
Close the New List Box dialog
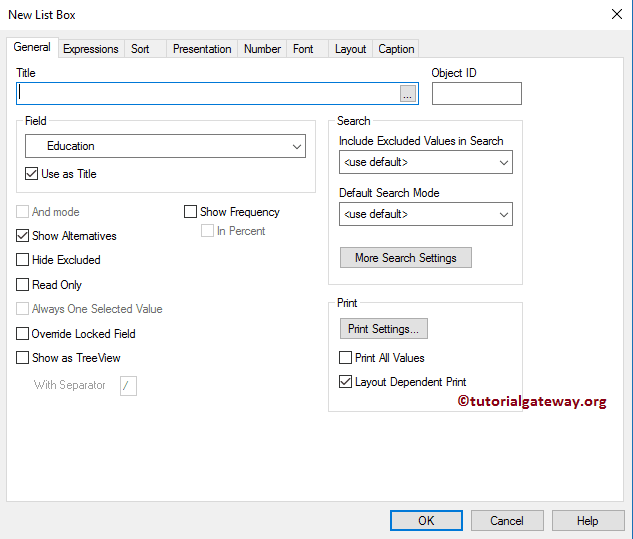tap(615, 15)
